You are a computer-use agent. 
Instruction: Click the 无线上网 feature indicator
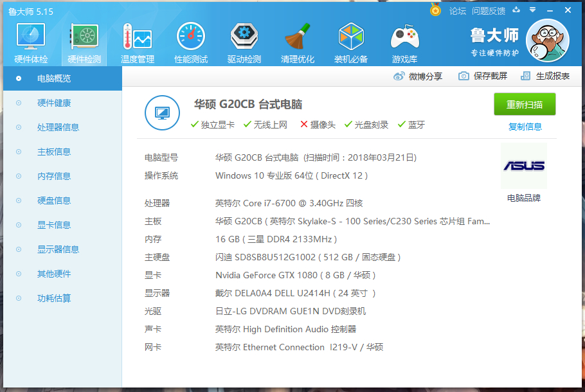tap(265, 125)
